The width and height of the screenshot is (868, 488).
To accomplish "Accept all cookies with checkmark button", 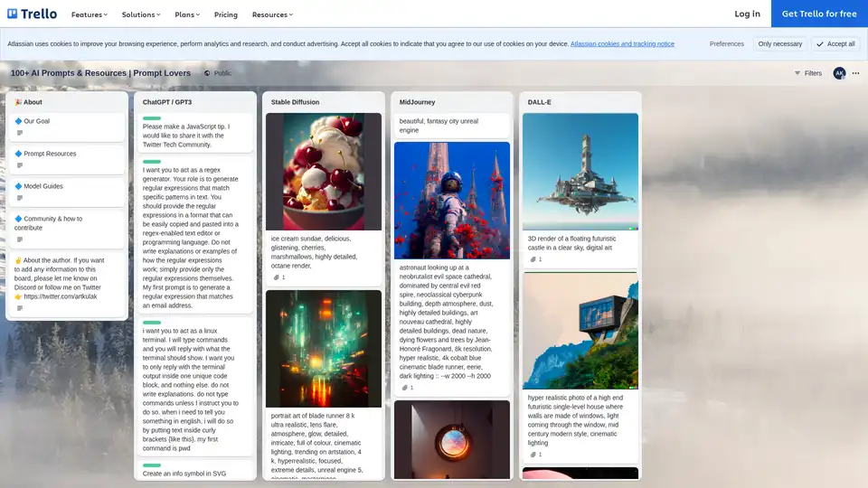I will [x=835, y=43].
